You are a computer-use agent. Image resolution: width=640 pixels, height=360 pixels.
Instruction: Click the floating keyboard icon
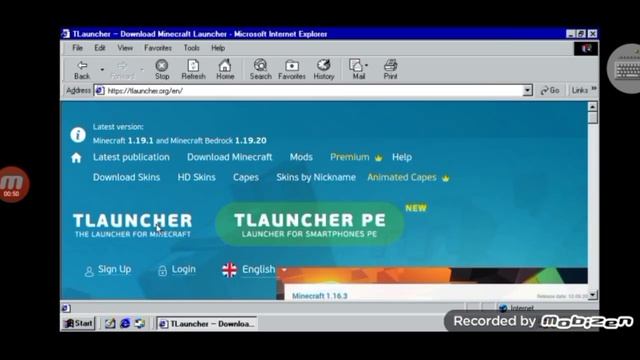click(x=626, y=69)
